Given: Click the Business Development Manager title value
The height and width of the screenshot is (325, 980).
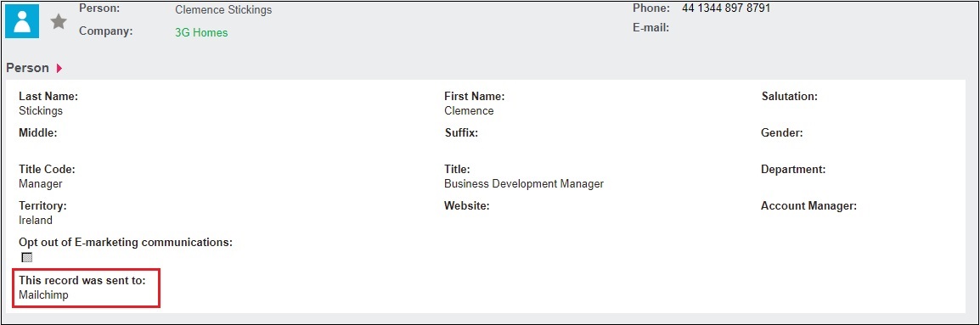Looking at the screenshot, I should click(524, 184).
